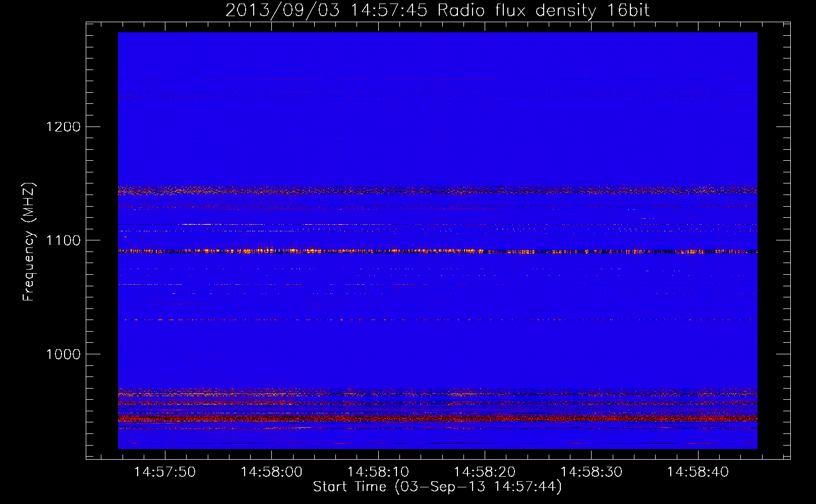Click the 1200 frequency tick label
This screenshot has height=504, width=816.
[64, 127]
